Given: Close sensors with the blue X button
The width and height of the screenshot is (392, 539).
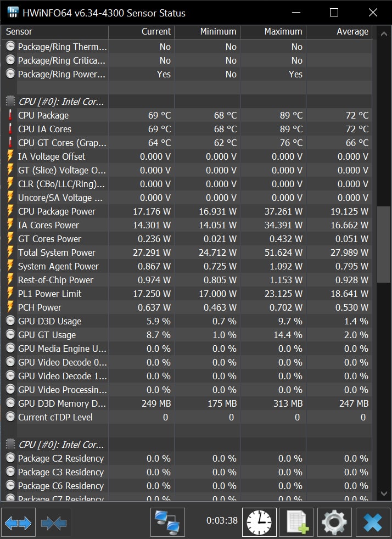Looking at the screenshot, I should (373, 522).
